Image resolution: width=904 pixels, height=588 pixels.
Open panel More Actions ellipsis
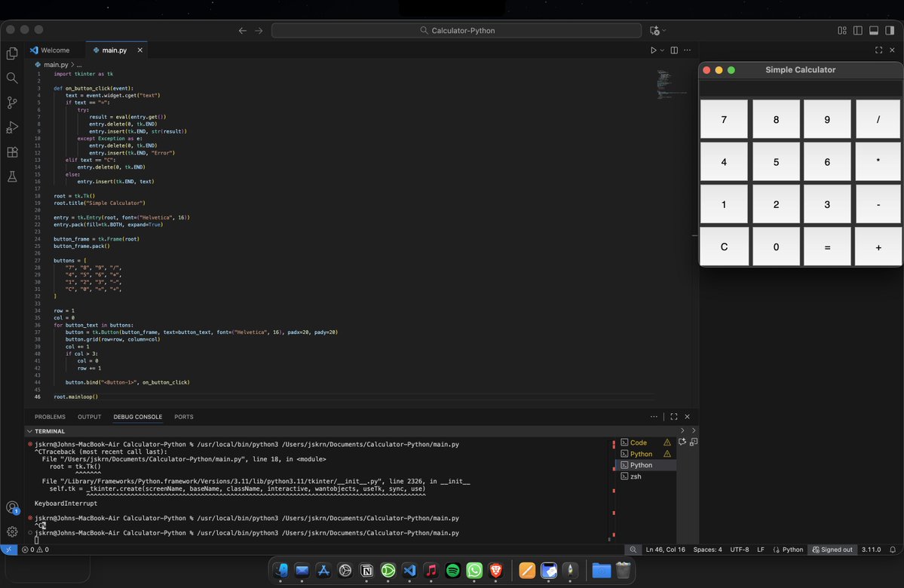(654, 416)
